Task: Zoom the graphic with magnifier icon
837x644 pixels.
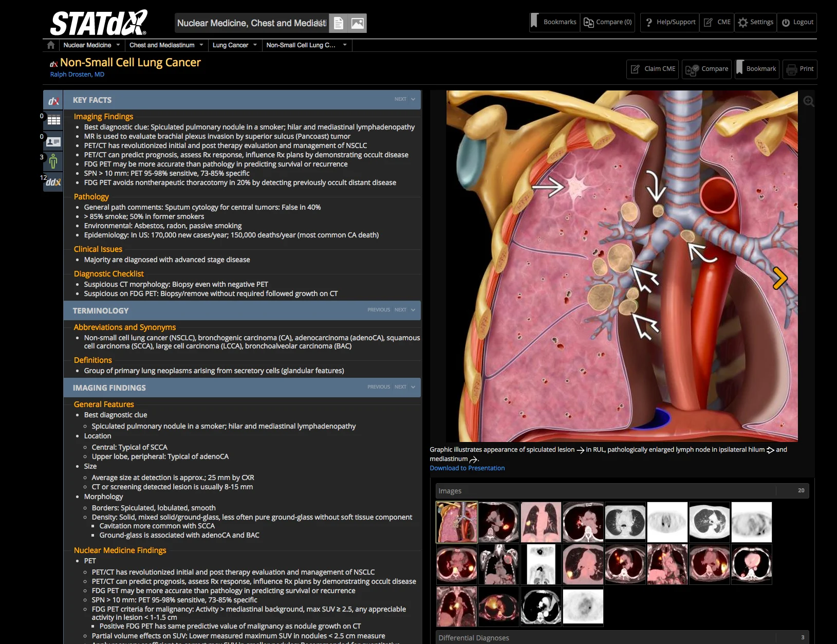Action: 809,101
